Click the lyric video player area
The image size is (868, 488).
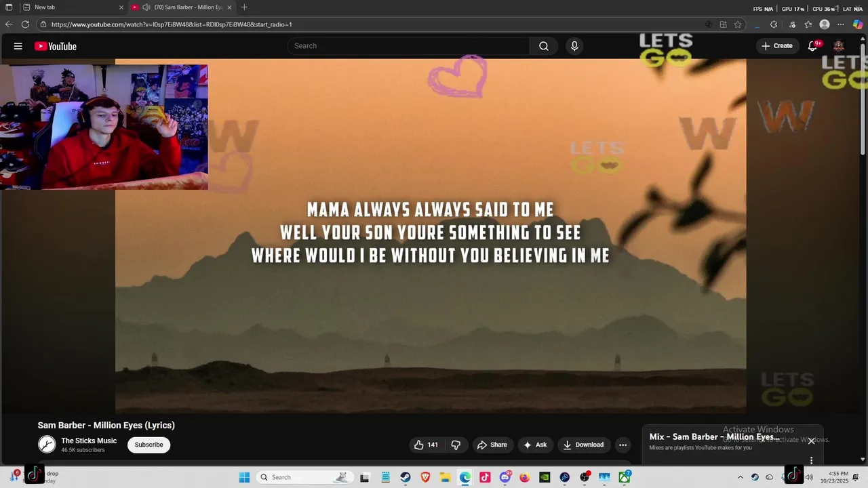431,236
